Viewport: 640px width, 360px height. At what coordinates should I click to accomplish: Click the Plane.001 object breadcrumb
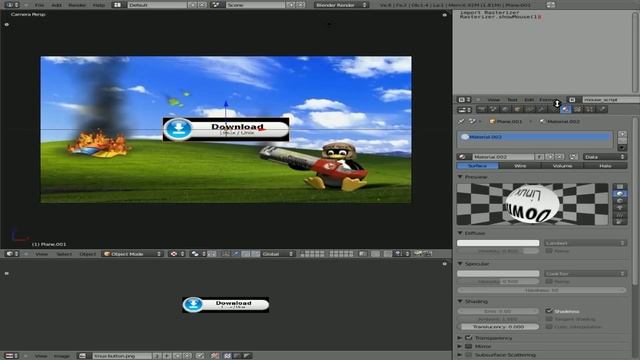tap(506, 121)
